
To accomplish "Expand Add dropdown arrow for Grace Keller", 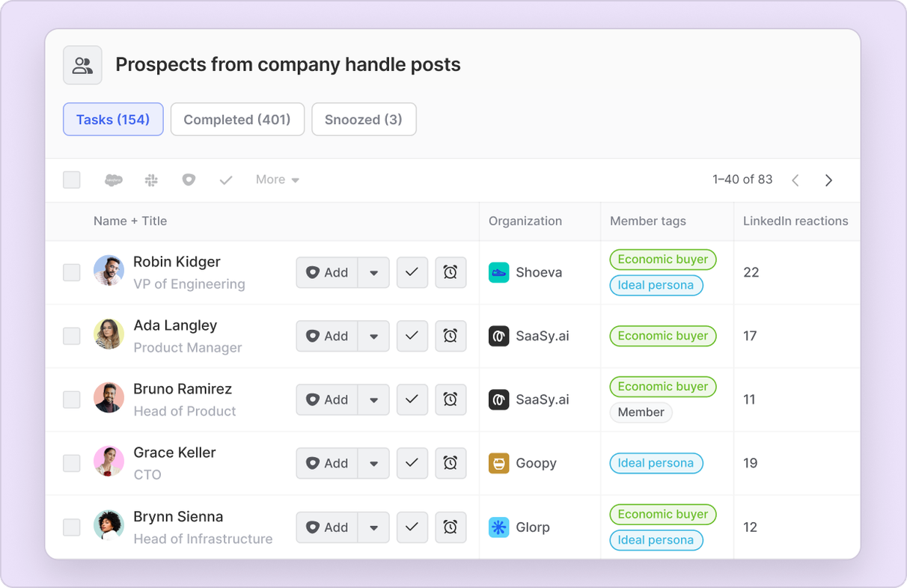I will pos(373,464).
